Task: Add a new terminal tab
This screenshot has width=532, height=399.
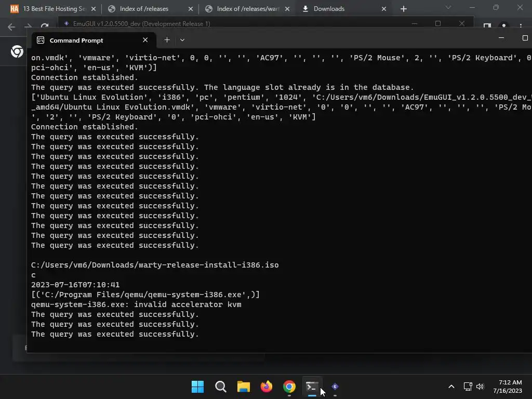Action: [167, 40]
